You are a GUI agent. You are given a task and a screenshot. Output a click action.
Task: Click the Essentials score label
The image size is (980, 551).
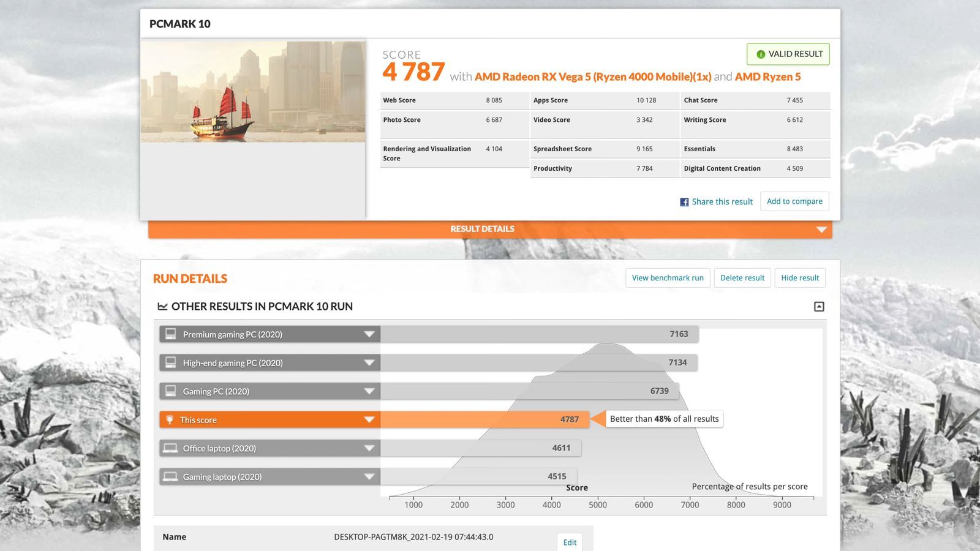pos(699,149)
